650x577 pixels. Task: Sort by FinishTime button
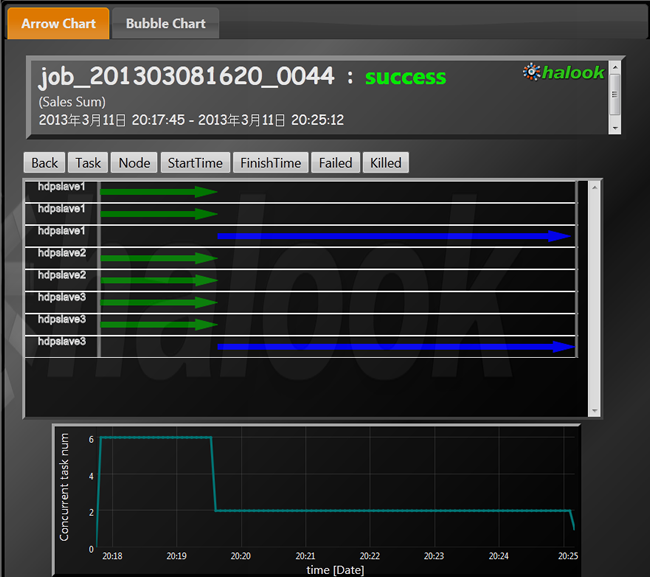pyautogui.click(x=270, y=162)
